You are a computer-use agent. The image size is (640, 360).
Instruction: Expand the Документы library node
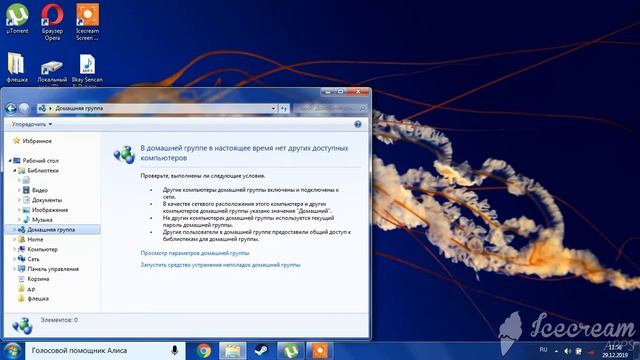pyautogui.click(x=19, y=200)
